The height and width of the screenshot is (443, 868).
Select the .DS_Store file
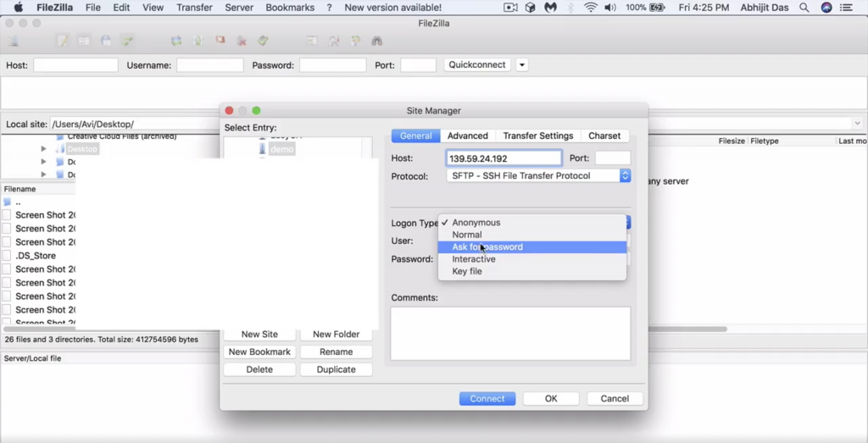click(36, 256)
